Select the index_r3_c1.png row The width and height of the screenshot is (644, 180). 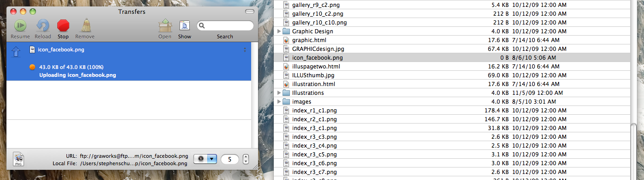click(452, 128)
